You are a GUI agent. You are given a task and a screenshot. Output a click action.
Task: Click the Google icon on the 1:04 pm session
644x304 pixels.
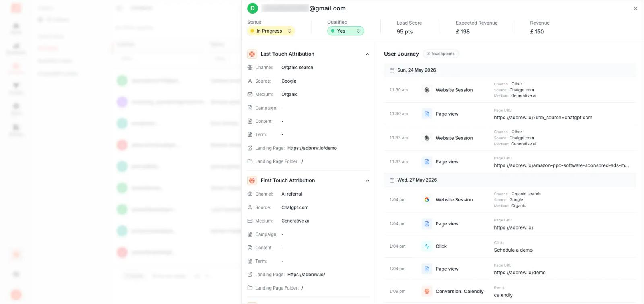click(427, 200)
